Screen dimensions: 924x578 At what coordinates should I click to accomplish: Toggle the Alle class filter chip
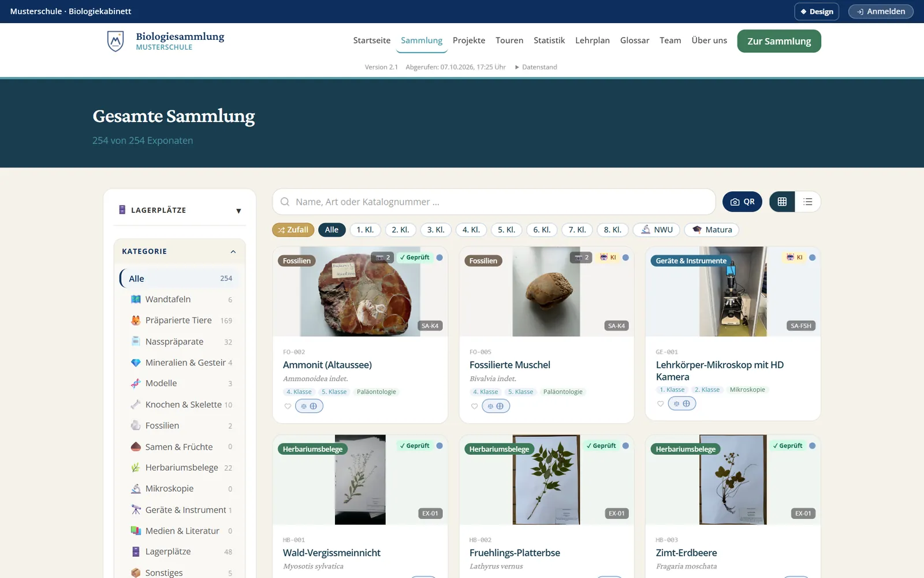point(331,229)
